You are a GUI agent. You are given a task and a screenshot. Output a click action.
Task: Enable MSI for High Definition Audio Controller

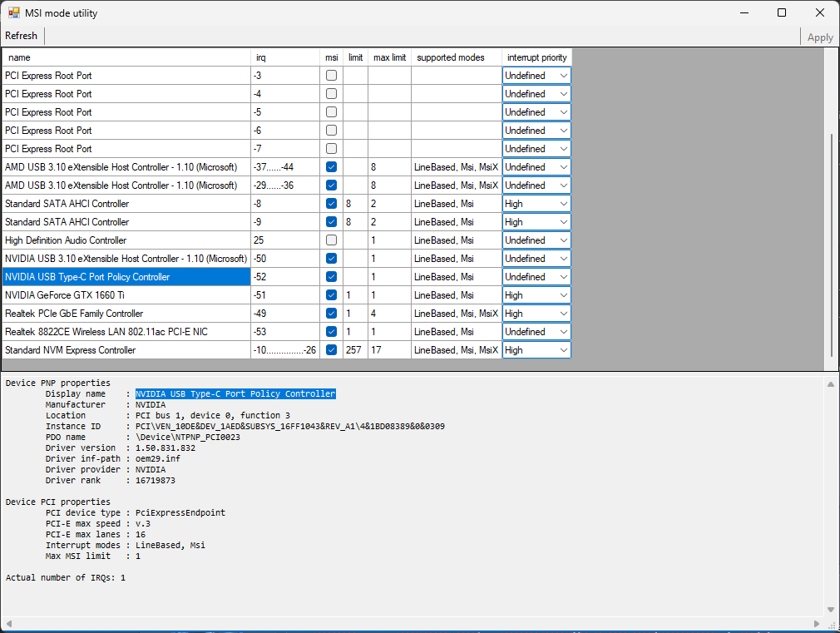[332, 240]
